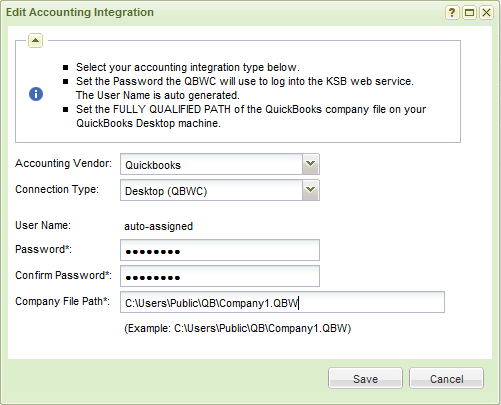Save the accounting integration settings
This screenshot has height=405, width=501.
tap(365, 378)
